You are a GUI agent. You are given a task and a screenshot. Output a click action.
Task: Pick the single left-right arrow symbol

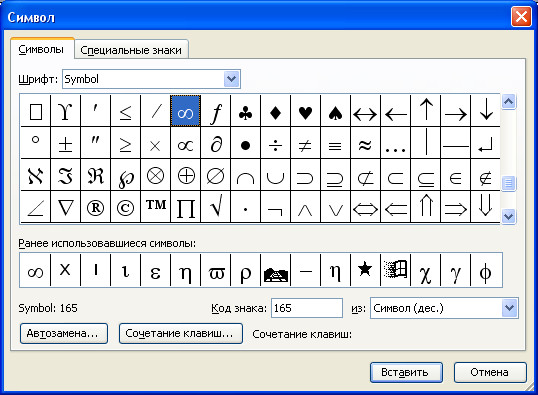[x=365, y=111]
